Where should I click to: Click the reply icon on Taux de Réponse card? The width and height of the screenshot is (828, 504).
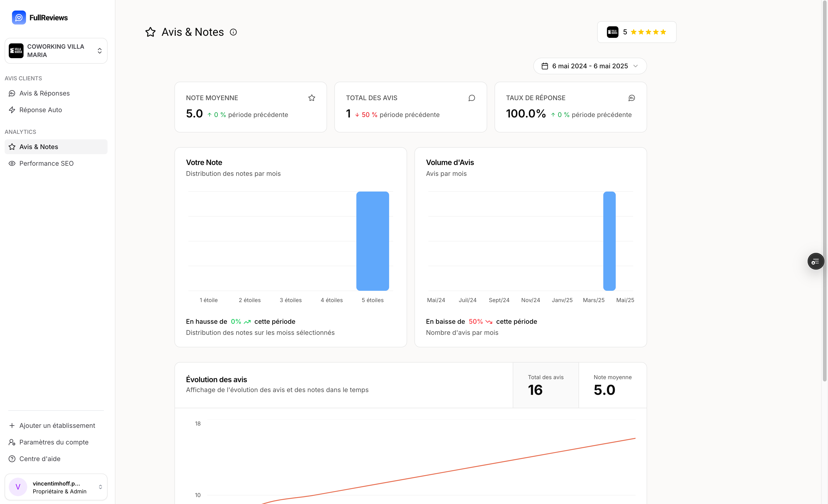point(632,98)
